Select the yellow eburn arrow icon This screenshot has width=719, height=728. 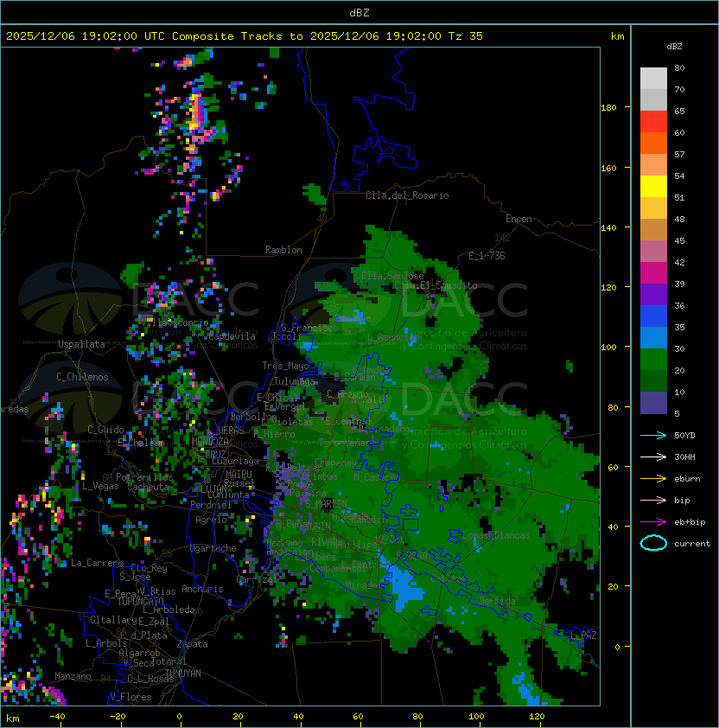(653, 479)
